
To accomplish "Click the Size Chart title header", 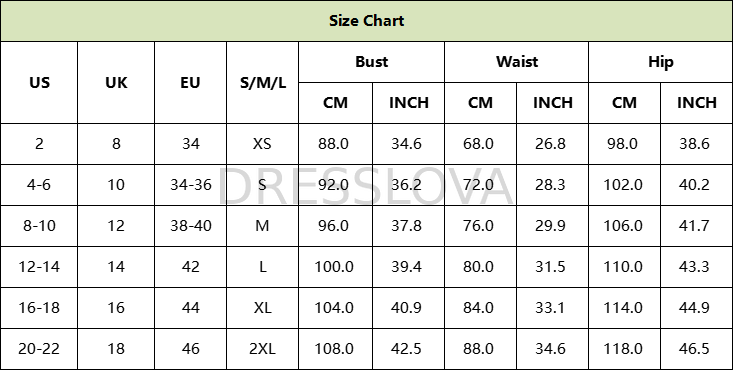I will (367, 21).
